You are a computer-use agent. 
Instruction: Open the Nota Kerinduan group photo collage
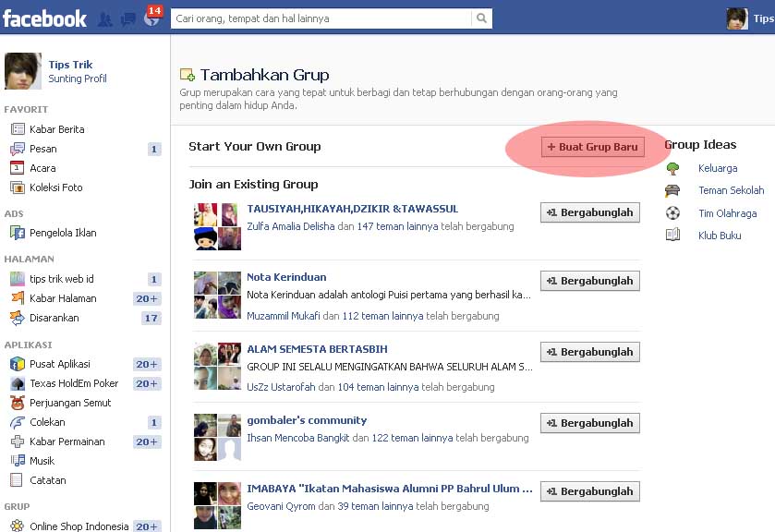click(217, 296)
